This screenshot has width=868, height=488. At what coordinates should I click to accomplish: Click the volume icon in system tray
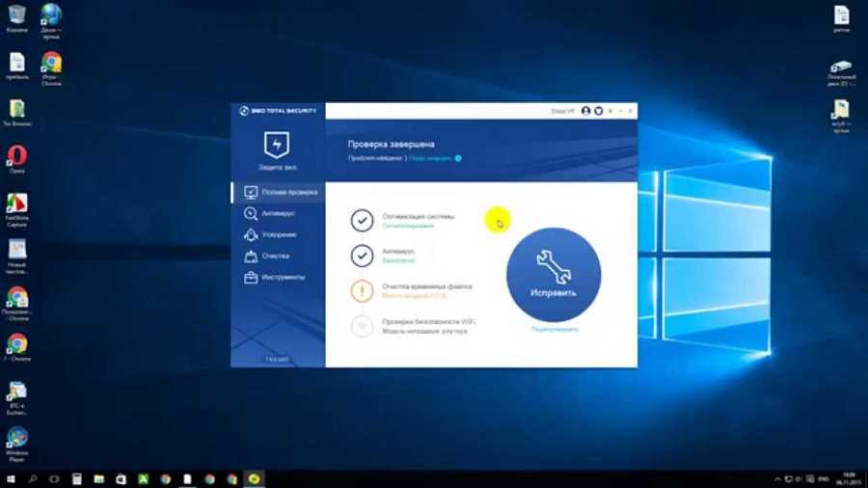[799, 479]
